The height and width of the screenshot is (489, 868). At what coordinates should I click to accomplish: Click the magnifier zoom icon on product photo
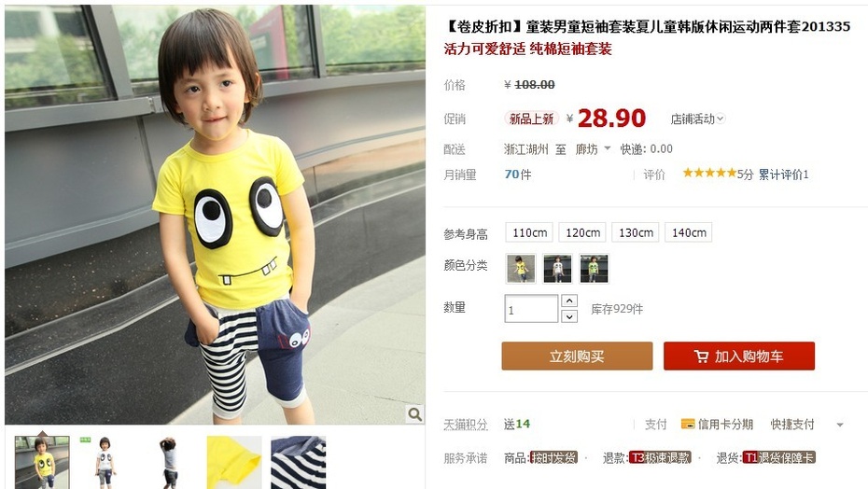click(414, 413)
